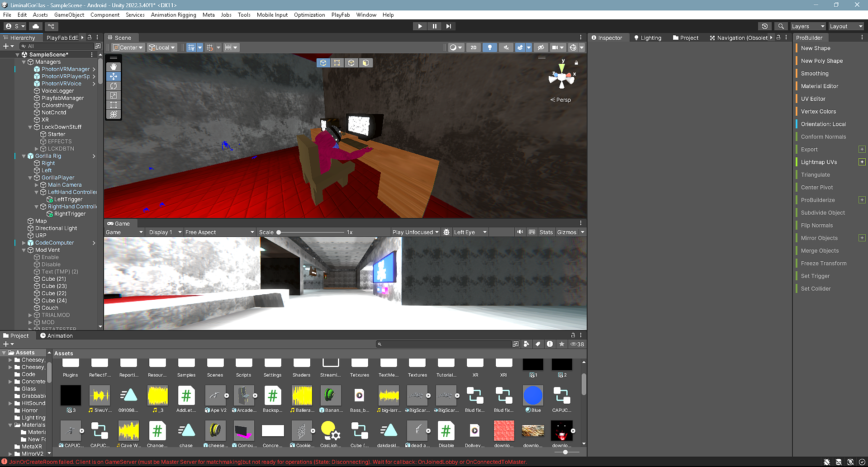Screen dimensions: 868x467
Task: Select the Scale tool
Action: coord(114,95)
